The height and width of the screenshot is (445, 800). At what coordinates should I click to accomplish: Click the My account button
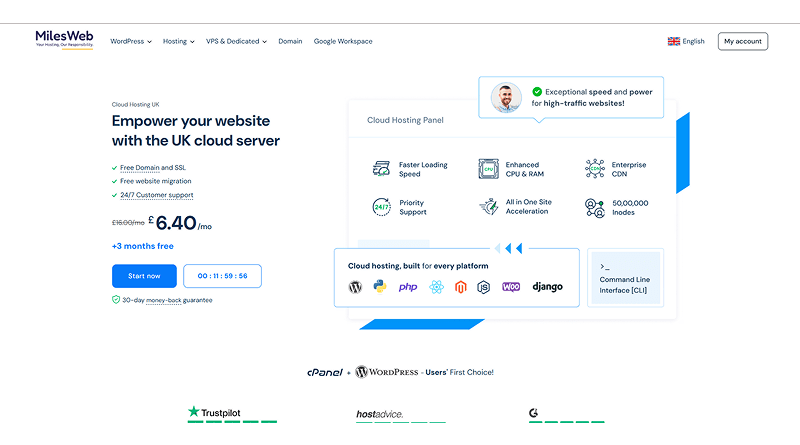[x=743, y=41]
